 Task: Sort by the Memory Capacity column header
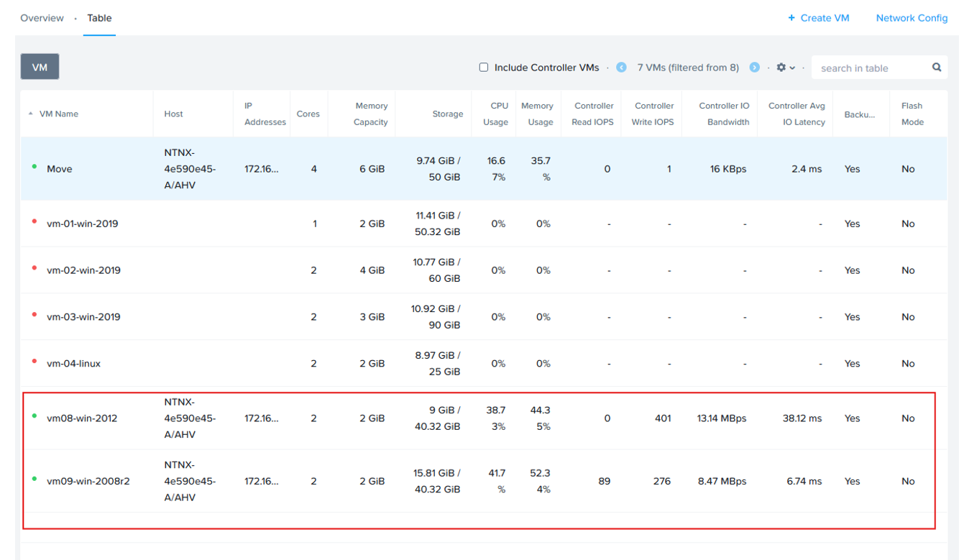pyautogui.click(x=371, y=114)
